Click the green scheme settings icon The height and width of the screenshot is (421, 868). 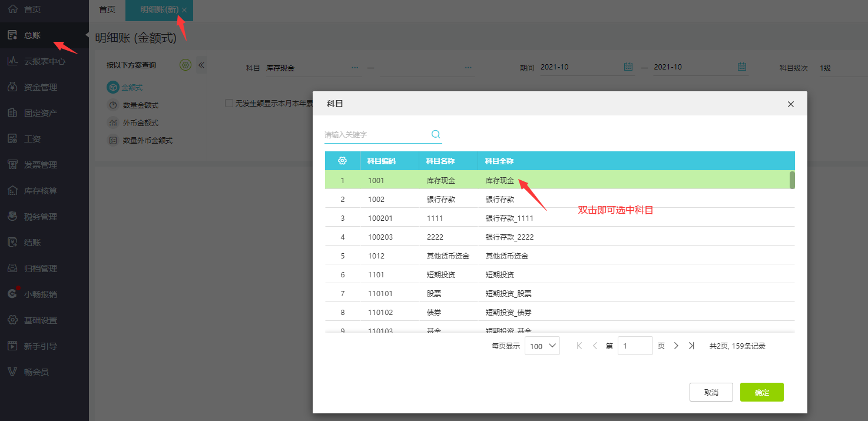click(185, 65)
